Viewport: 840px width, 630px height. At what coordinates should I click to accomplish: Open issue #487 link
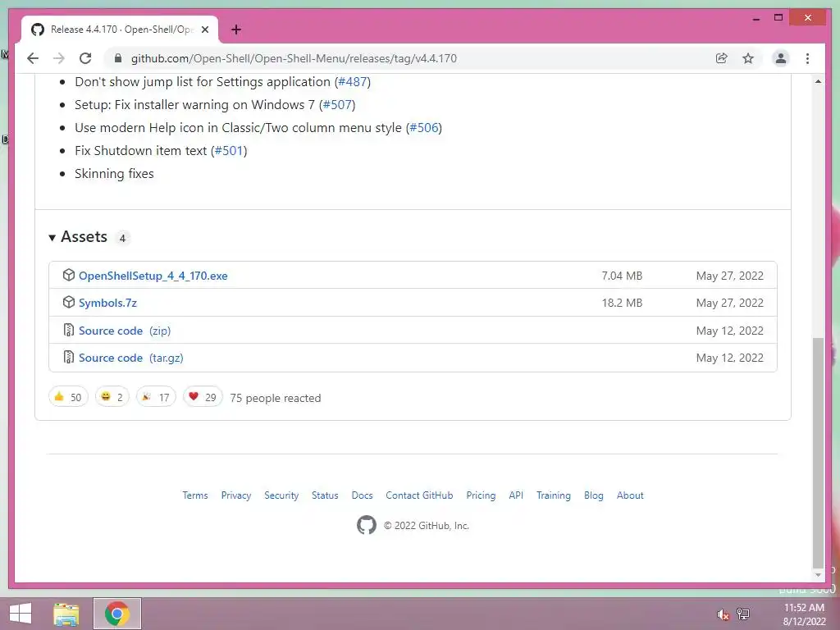353,82
